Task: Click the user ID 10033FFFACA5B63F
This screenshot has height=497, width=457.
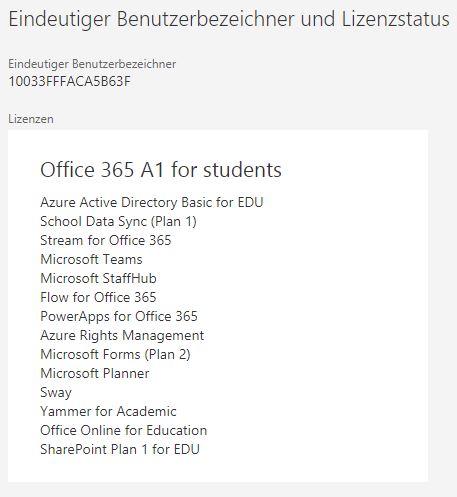Action: pyautogui.click(x=69, y=81)
